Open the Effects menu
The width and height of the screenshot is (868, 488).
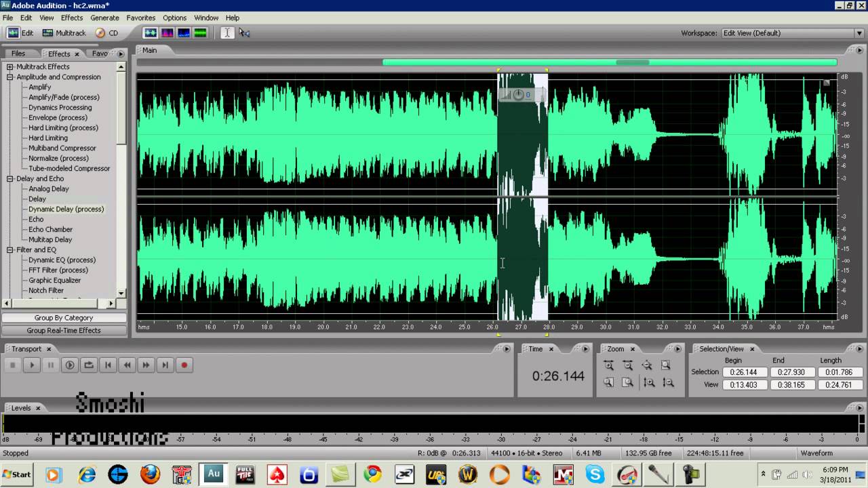click(x=72, y=18)
